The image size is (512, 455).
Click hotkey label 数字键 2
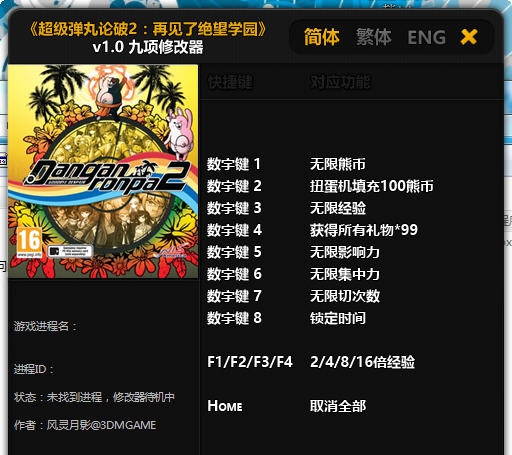coord(234,186)
